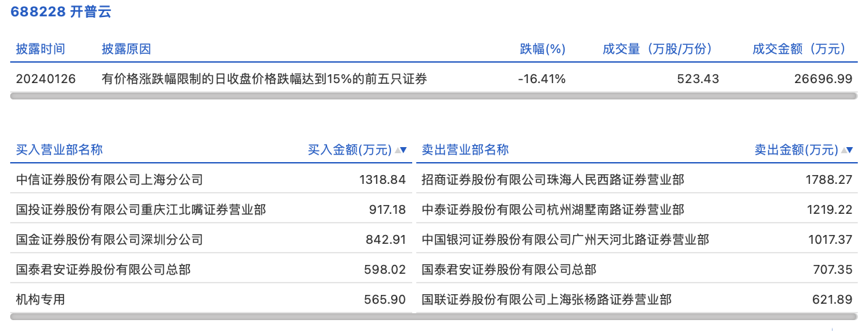Click 中泰证券杭州湖墅南路证券营业部 seller row

click(x=553, y=210)
